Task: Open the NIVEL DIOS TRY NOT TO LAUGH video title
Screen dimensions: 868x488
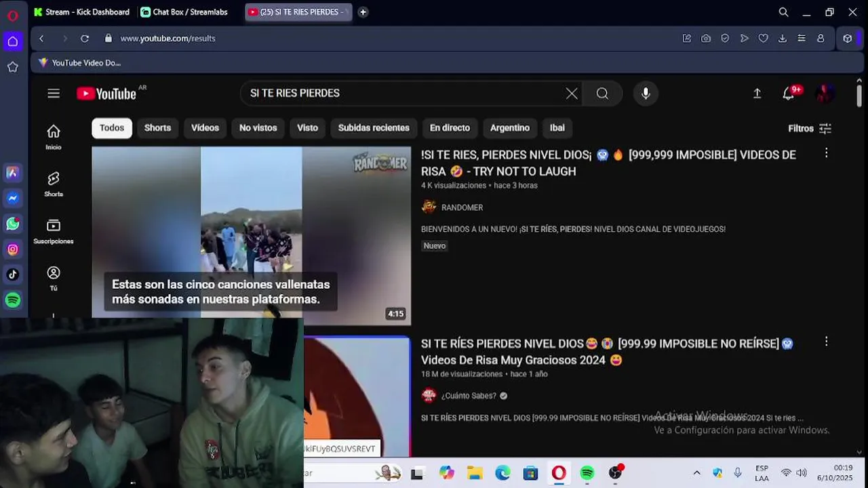Action: pyautogui.click(x=608, y=163)
